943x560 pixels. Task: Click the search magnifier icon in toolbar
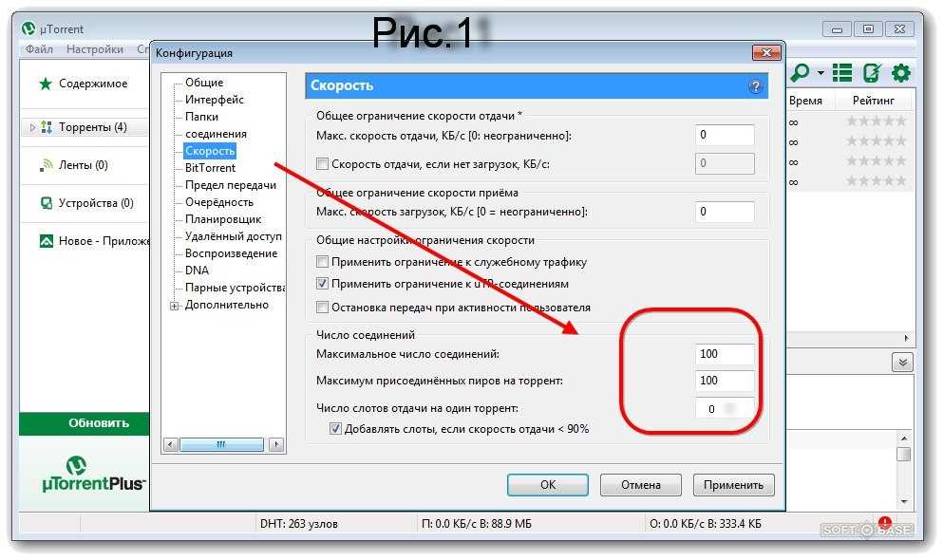click(801, 73)
